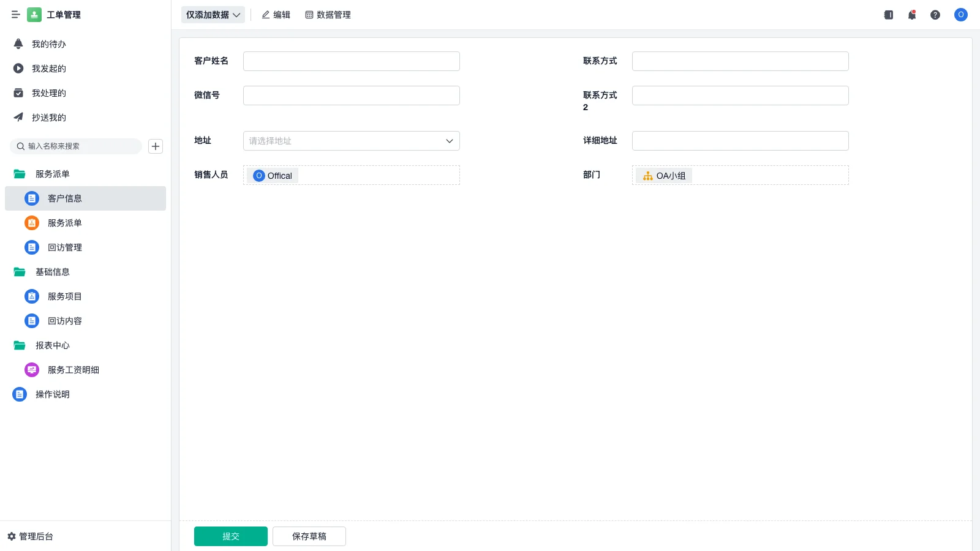Screen dimensions: 980x551
Task: Click the plus icon beside the search box
Action: coord(156,146)
